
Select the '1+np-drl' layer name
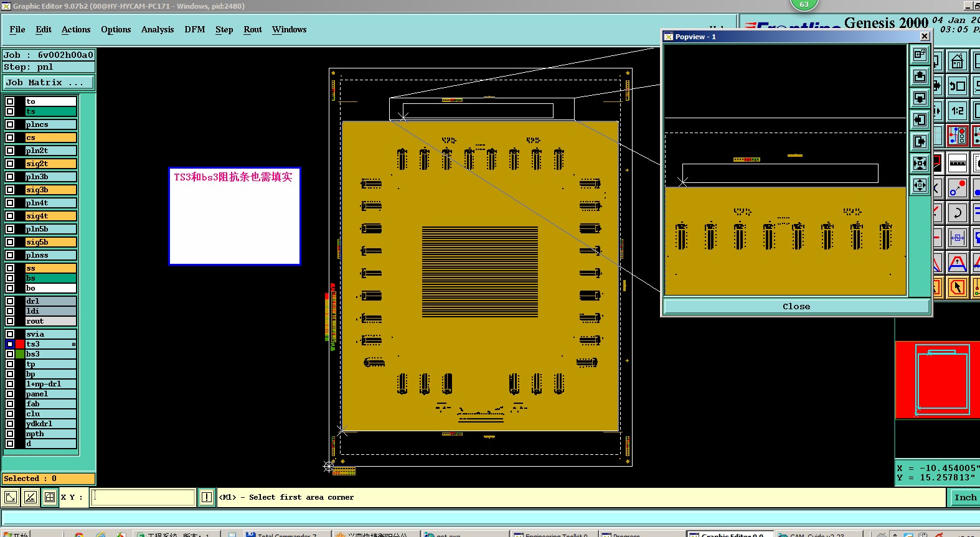point(50,384)
